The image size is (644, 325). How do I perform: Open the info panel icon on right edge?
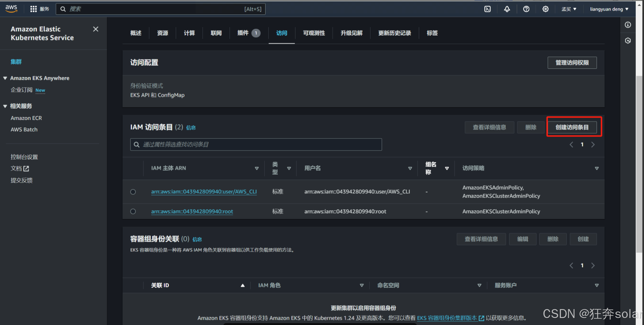click(628, 25)
